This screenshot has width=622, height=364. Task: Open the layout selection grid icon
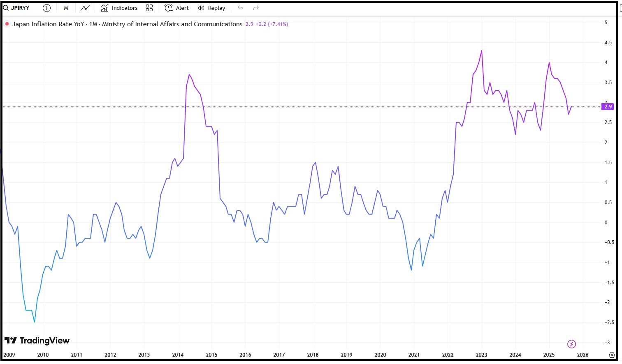pos(149,8)
